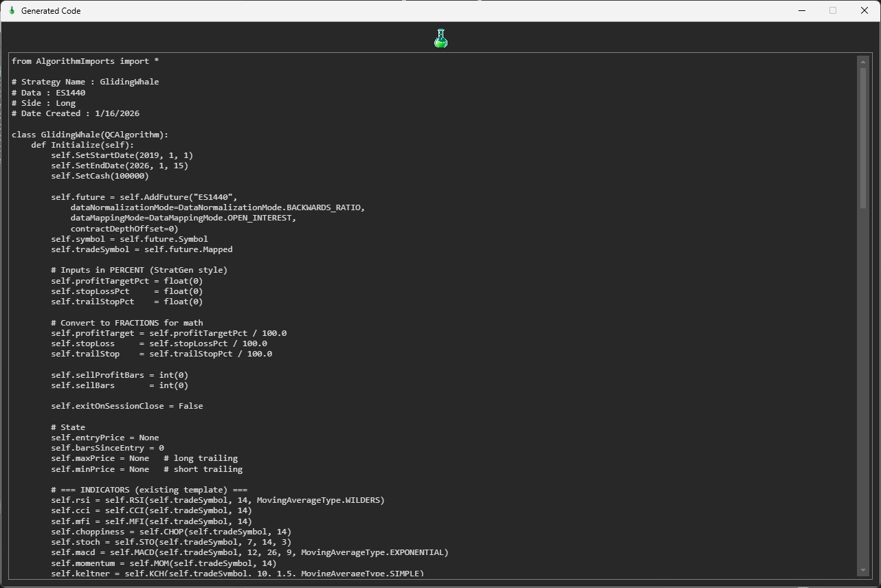
Task: Click the '# Date Created : 1/16/2026' comment
Action: coord(76,113)
